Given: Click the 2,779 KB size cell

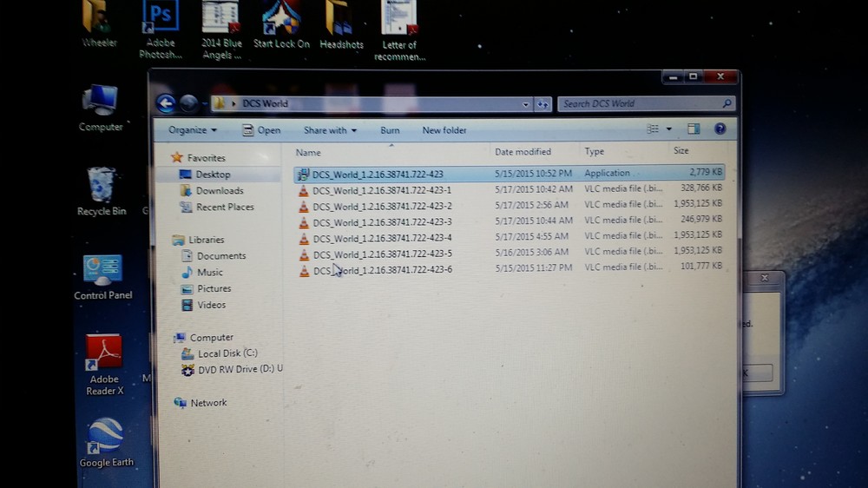Looking at the screenshot, I should pyautogui.click(x=705, y=172).
